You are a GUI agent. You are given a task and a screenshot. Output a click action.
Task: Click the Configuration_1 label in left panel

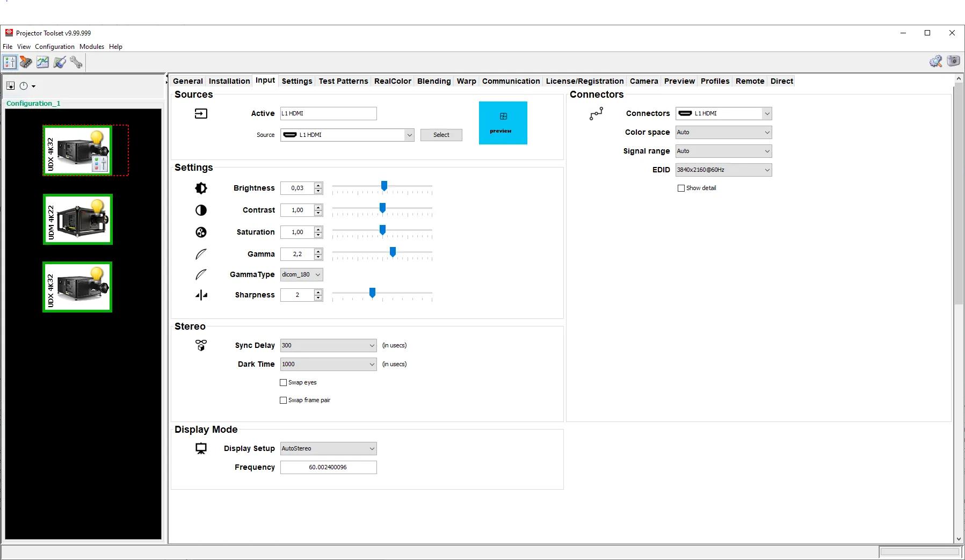click(33, 104)
